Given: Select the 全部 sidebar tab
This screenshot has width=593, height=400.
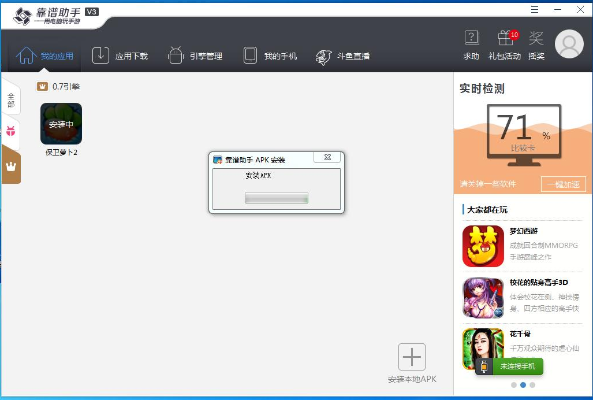Looking at the screenshot, I should click(11, 100).
